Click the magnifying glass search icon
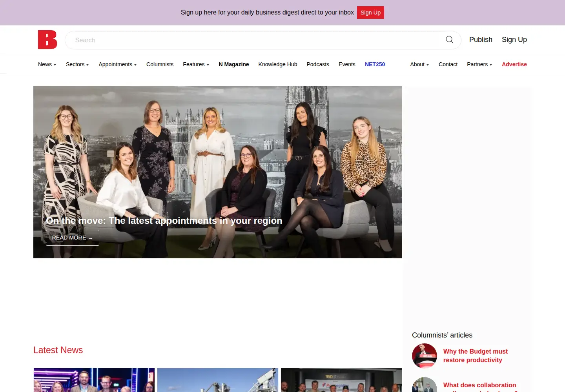 pos(450,40)
